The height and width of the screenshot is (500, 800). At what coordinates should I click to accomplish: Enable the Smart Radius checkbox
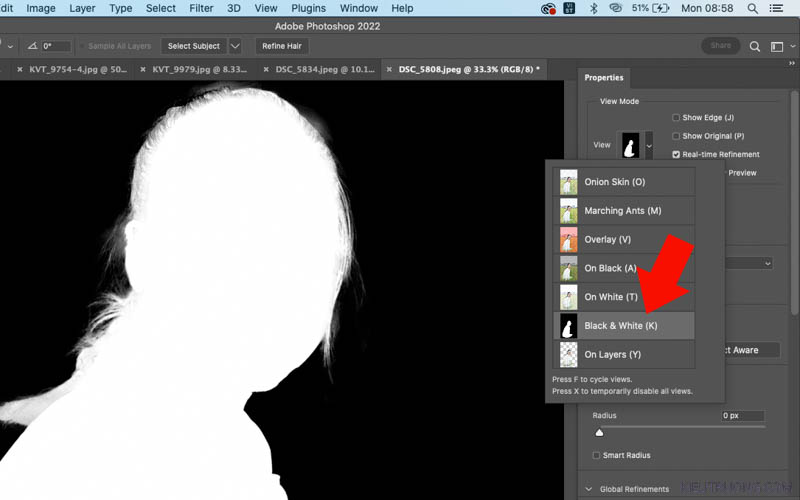[x=596, y=455]
